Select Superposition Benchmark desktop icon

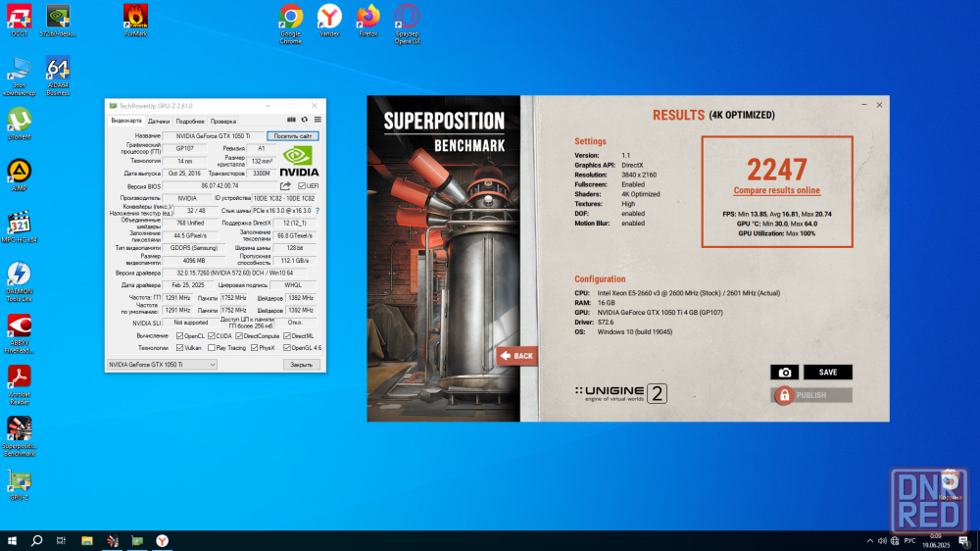(x=19, y=436)
